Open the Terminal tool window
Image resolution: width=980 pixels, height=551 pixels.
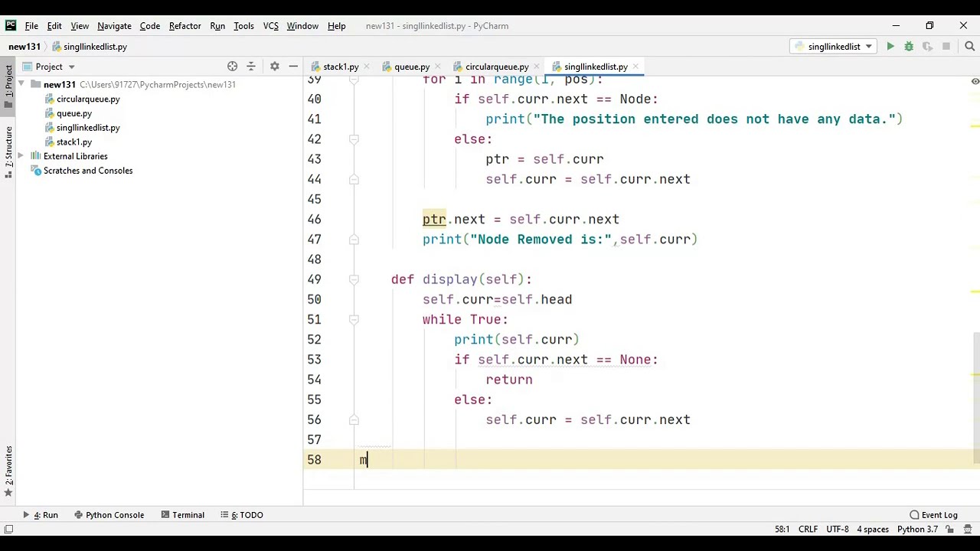[x=182, y=515]
